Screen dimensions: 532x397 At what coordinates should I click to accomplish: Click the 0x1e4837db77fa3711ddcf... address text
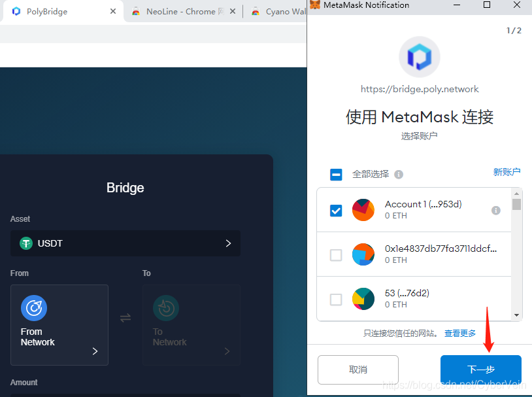point(441,249)
